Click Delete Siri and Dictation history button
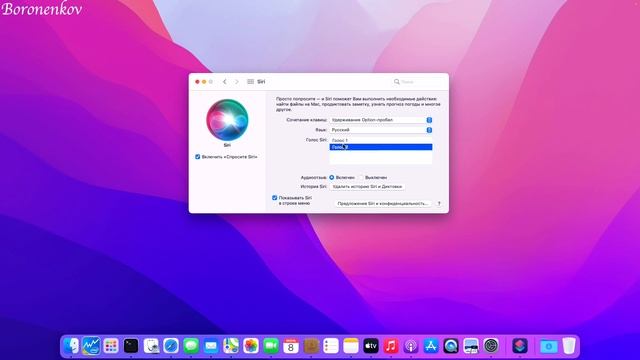 point(367,187)
